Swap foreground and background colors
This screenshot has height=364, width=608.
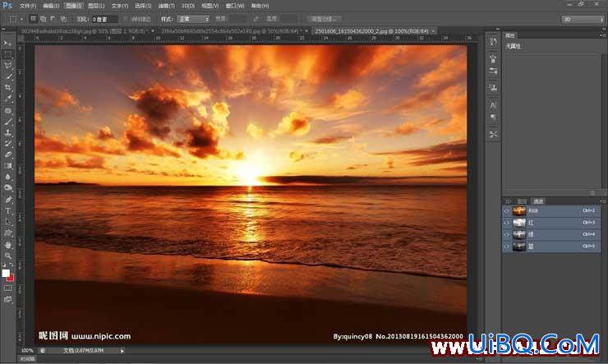(12, 265)
